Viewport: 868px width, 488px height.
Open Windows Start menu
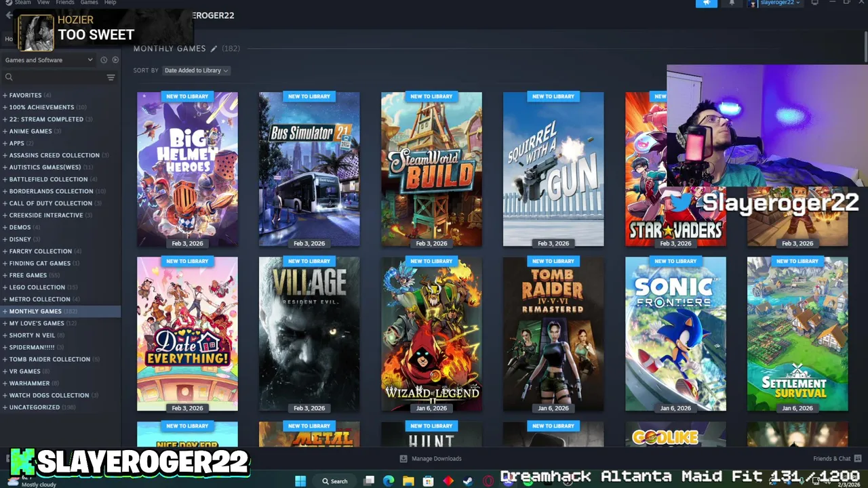(x=300, y=481)
